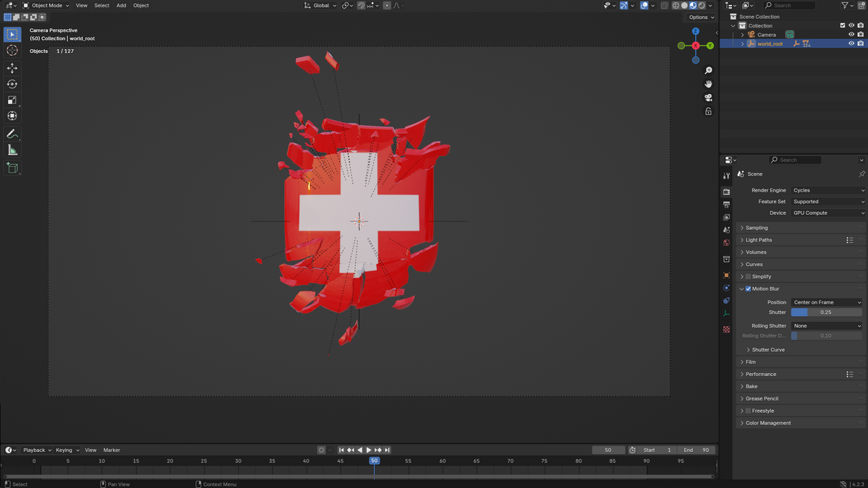
Task: Open the Physics properties tab
Action: (726, 288)
